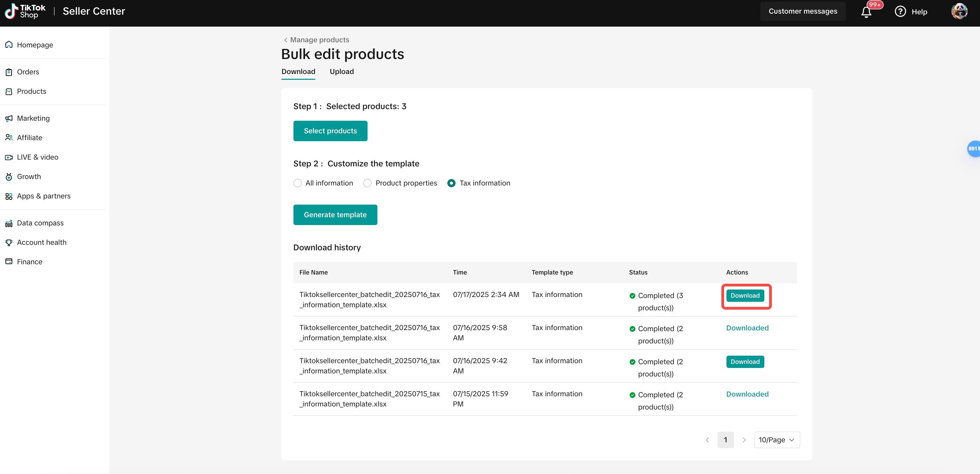Viewport: 980px width, 474px height.
Task: Click the Affiliate people icon
Action: (x=9, y=138)
